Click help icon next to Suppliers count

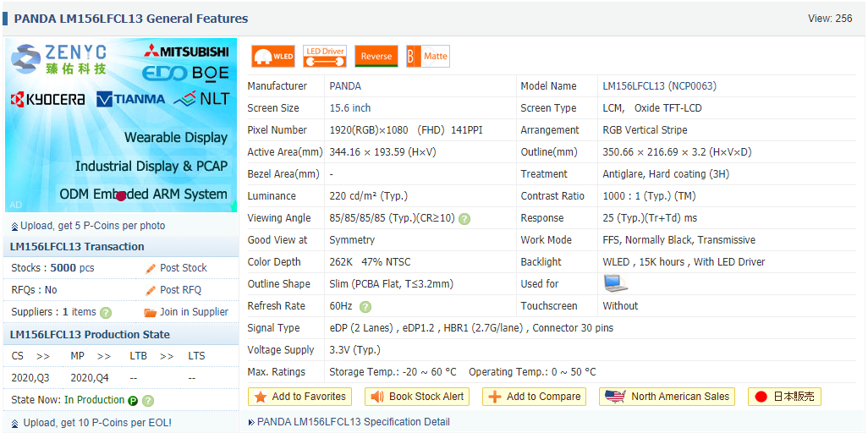pos(106,313)
